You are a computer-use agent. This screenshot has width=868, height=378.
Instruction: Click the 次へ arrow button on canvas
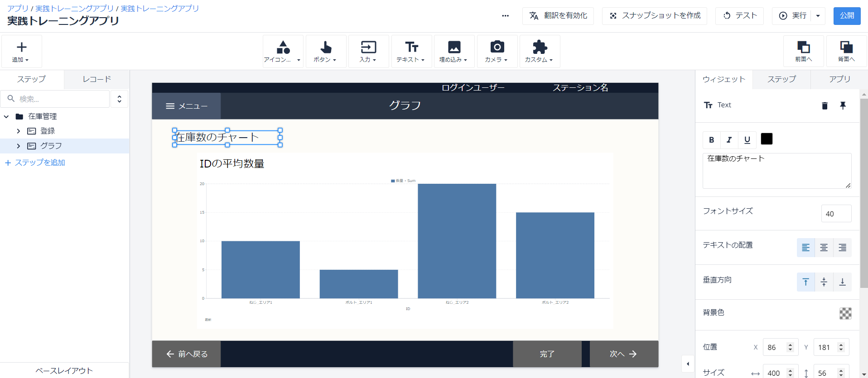(x=624, y=354)
